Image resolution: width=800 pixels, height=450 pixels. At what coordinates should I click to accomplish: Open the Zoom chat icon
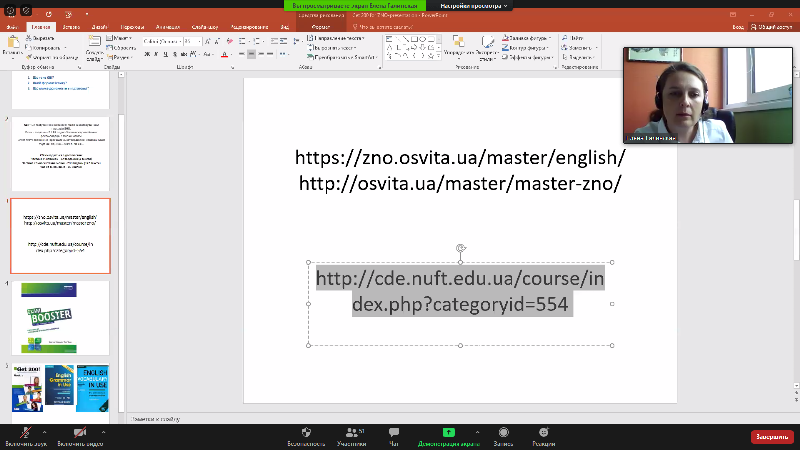[394, 432]
